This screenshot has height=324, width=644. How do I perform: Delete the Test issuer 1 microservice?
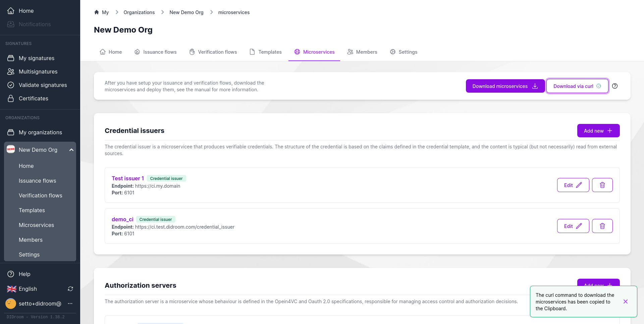coord(602,185)
